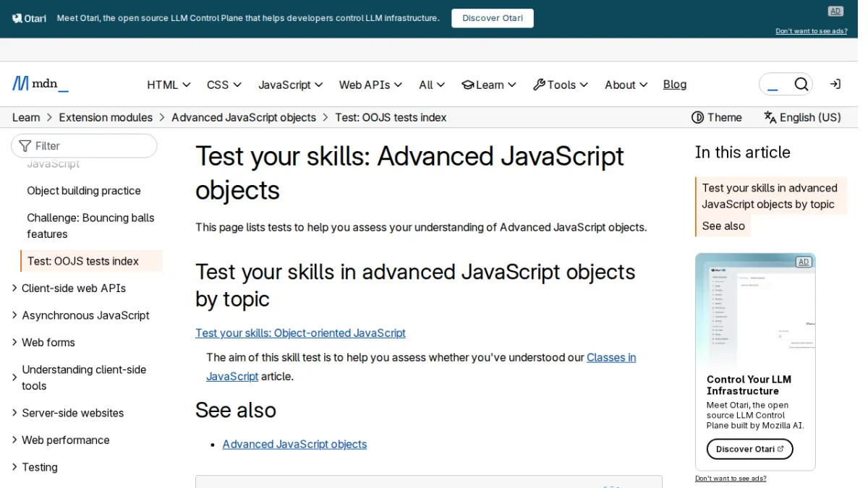Click the MDN logo in the header

[41, 85]
